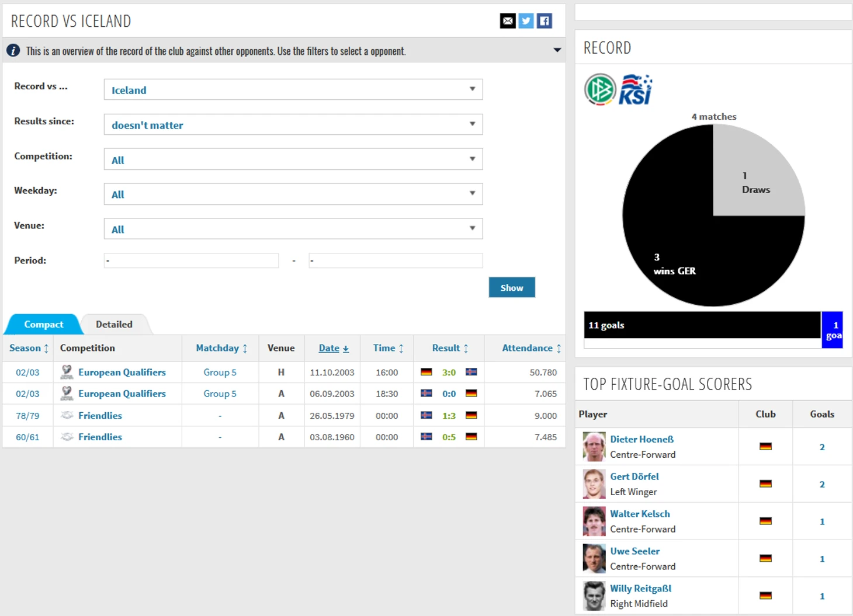Click trophy icon in first European Qualifiers row

tap(67, 372)
